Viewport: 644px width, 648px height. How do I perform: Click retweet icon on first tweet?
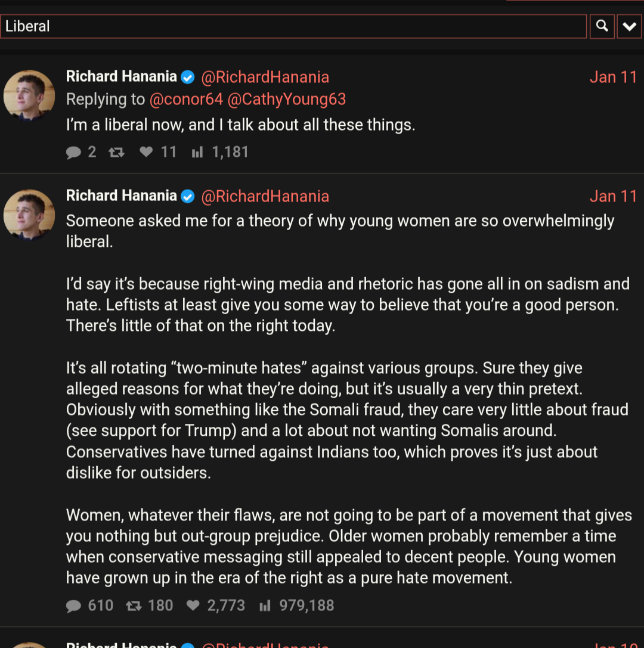coord(116,153)
